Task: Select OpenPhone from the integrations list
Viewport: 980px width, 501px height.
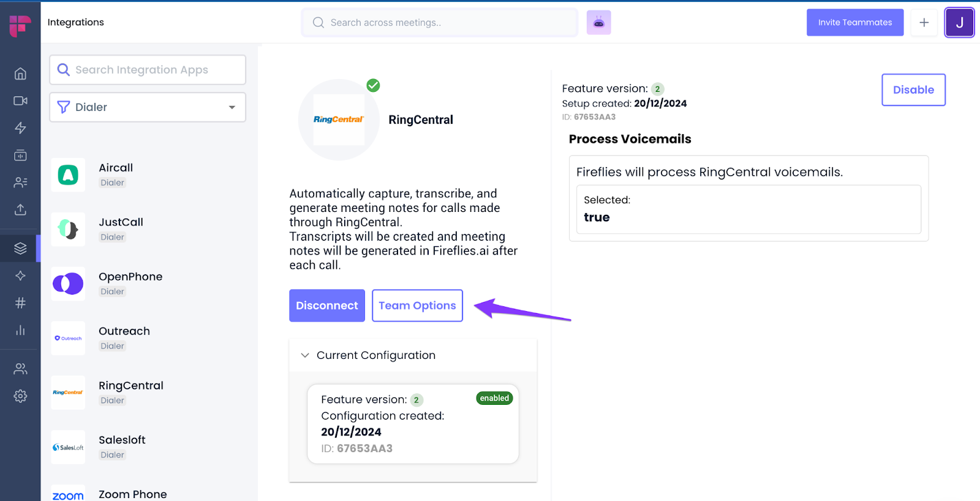Action: pos(130,283)
